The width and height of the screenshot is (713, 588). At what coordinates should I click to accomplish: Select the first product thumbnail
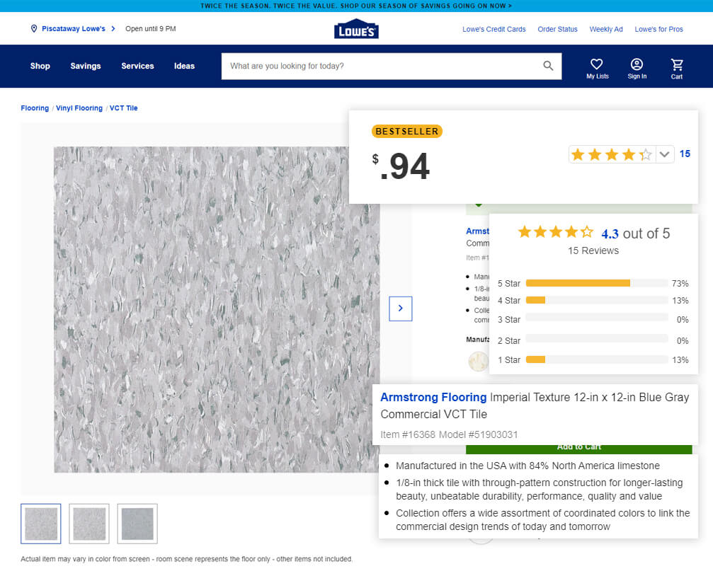[x=41, y=524]
